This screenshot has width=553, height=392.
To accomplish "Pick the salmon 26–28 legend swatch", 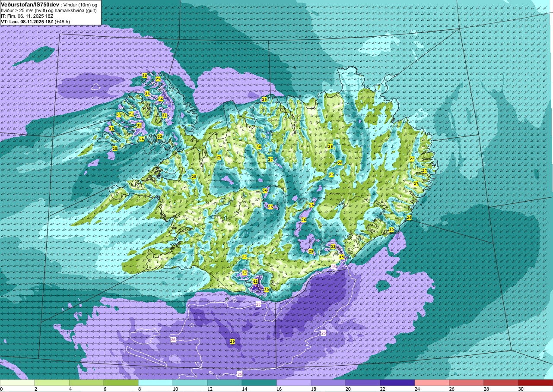I will point(467,383).
